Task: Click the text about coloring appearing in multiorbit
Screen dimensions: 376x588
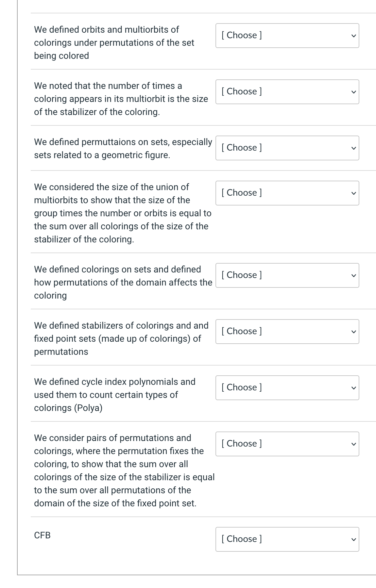Action: pos(121,99)
